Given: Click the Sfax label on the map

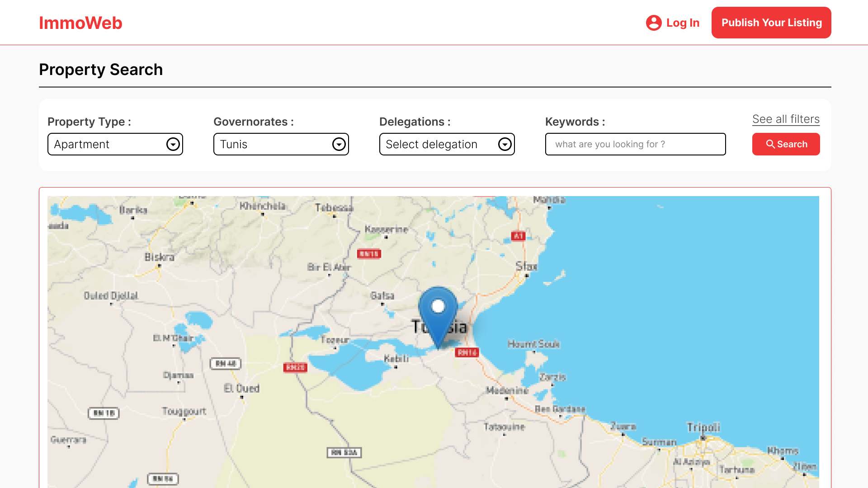Looking at the screenshot, I should [x=527, y=266].
